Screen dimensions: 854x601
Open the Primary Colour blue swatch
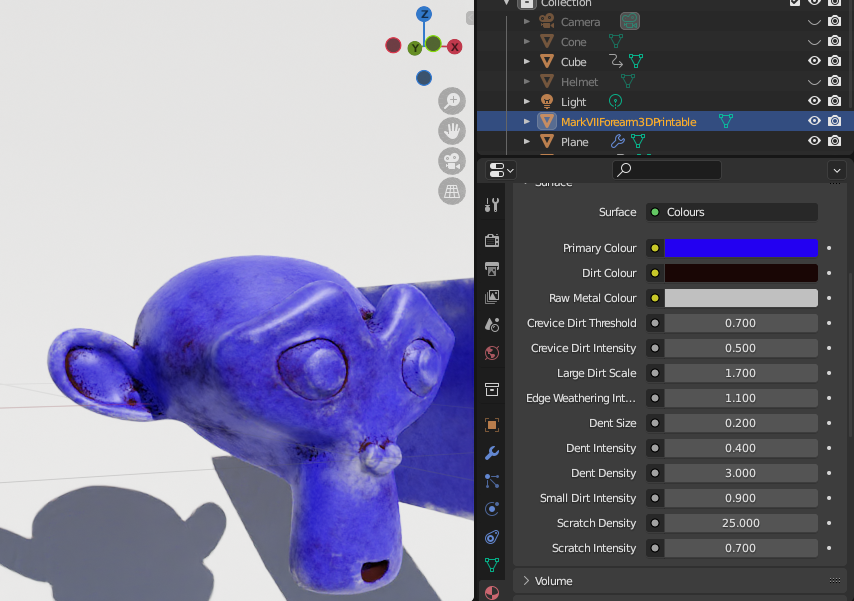(x=741, y=248)
